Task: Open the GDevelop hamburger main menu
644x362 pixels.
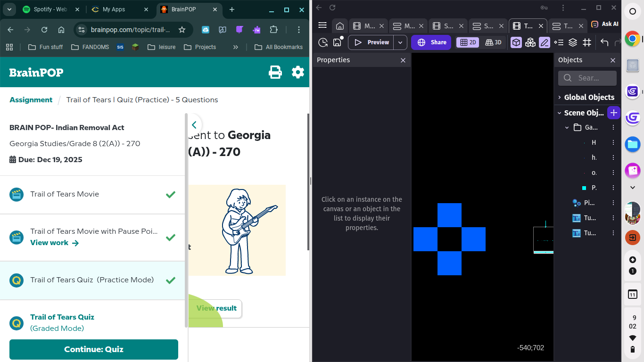Action: coord(322,25)
